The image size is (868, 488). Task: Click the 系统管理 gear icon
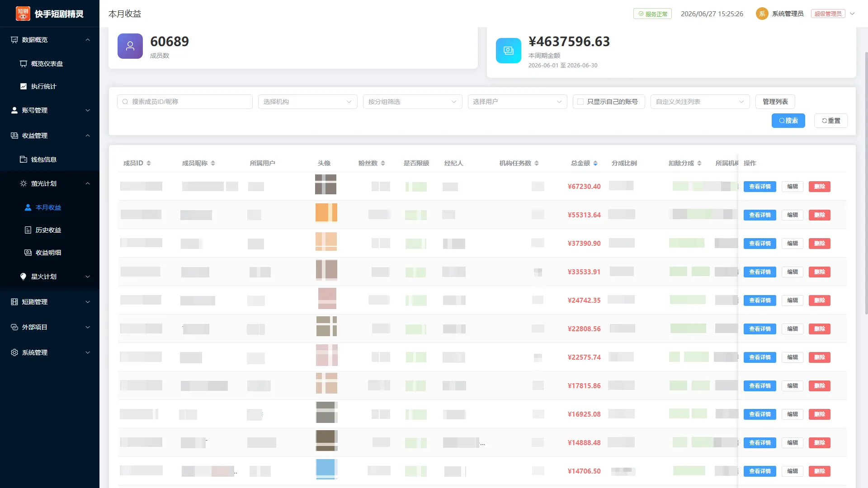tap(14, 352)
